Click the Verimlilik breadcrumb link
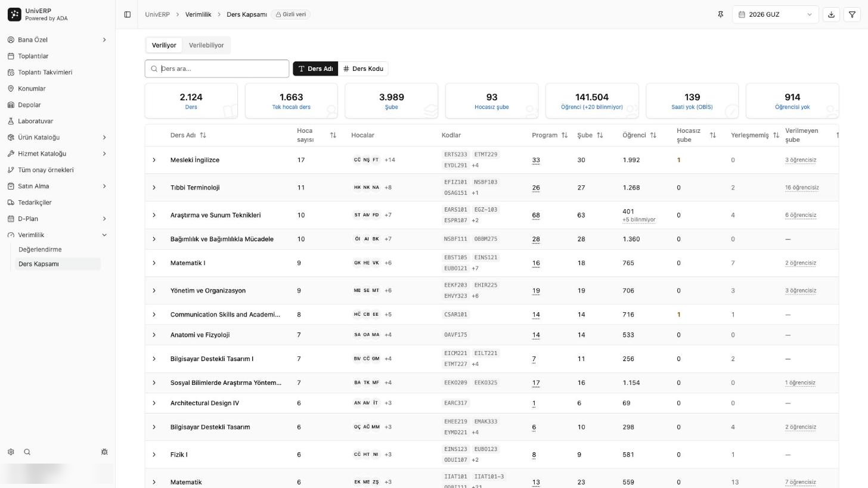868x488 pixels. click(x=198, y=14)
